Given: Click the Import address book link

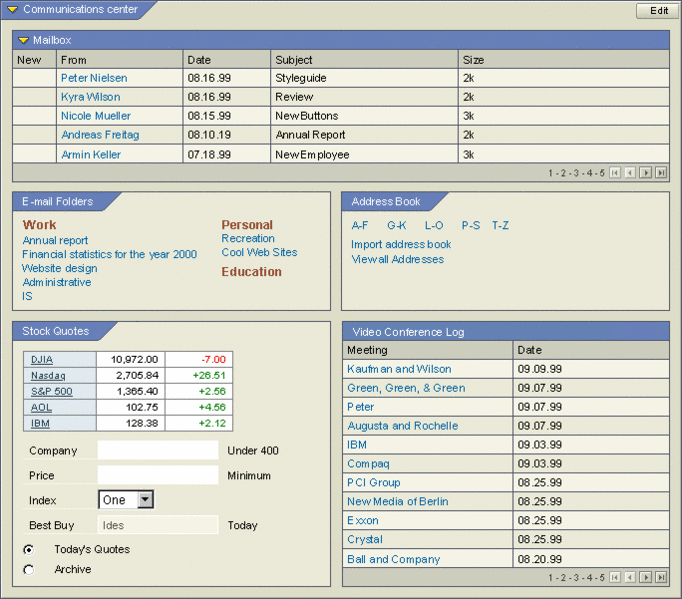Looking at the screenshot, I should tap(401, 245).
